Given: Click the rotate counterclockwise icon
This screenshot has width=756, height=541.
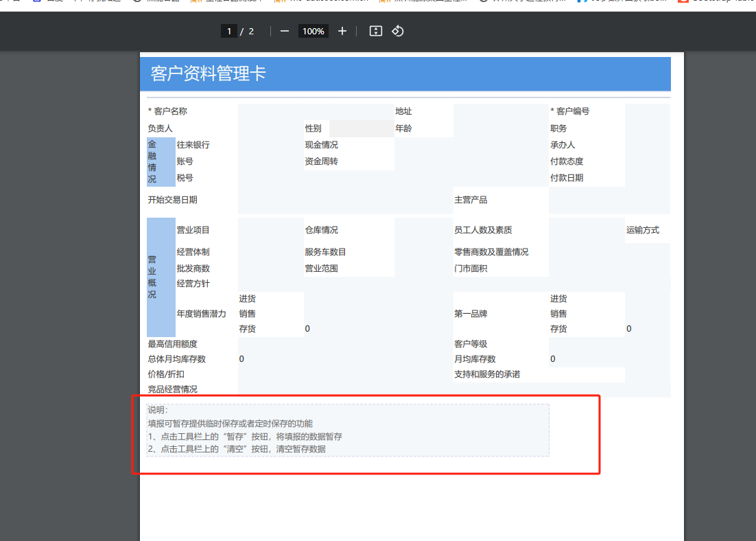Looking at the screenshot, I should click(398, 32).
